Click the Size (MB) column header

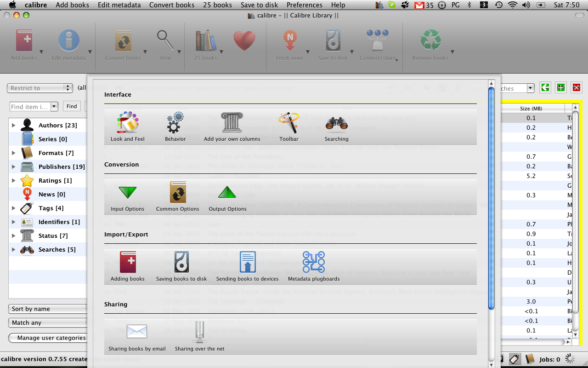tap(531, 109)
